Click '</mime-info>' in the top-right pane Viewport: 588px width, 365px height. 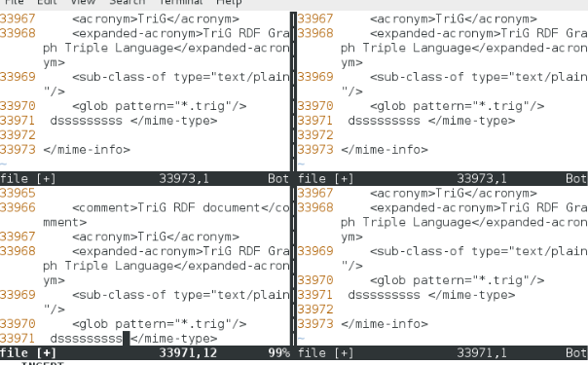pyautogui.click(x=385, y=150)
